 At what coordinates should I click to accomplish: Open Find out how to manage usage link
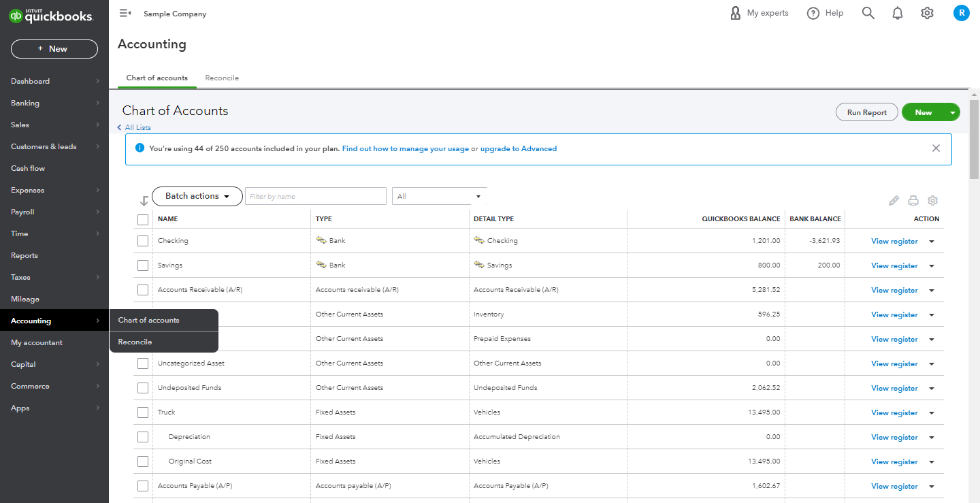pyautogui.click(x=406, y=148)
